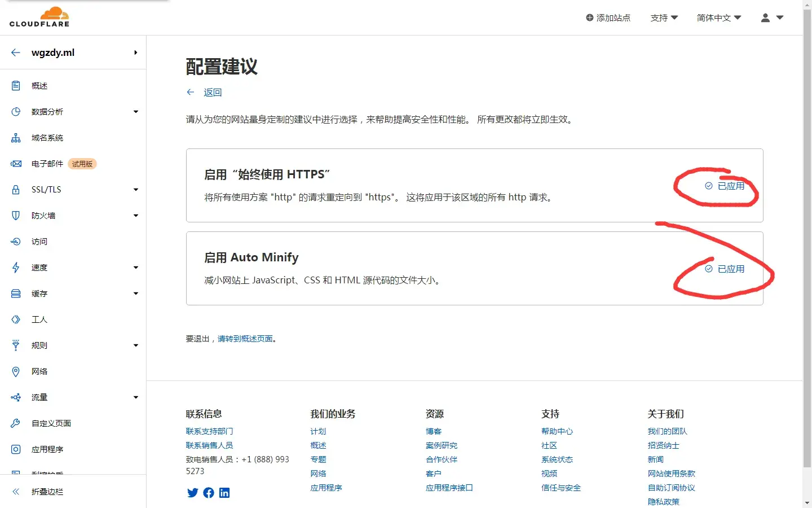Click the 防火墙 shield icon
Image resolution: width=812 pixels, height=508 pixels.
(x=16, y=216)
